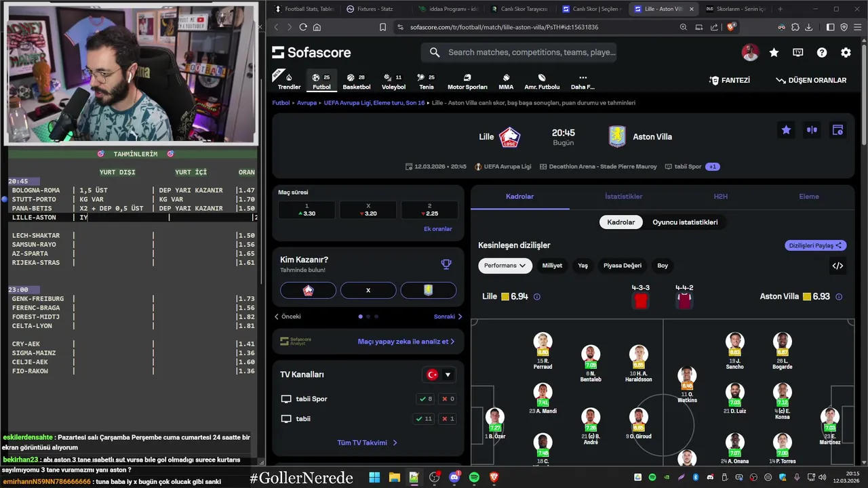Expand extra TV channels +1 badge
This screenshot has height=488, width=868.
pyautogui.click(x=712, y=167)
